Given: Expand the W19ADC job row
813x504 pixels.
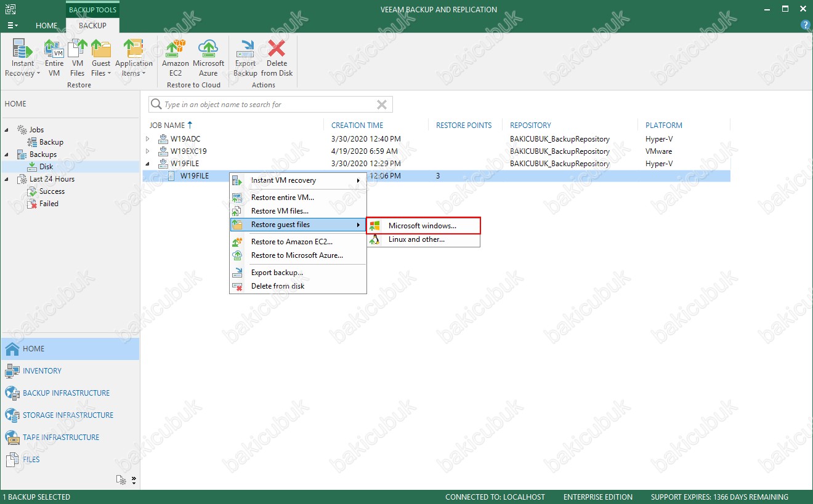Looking at the screenshot, I should click(x=148, y=139).
